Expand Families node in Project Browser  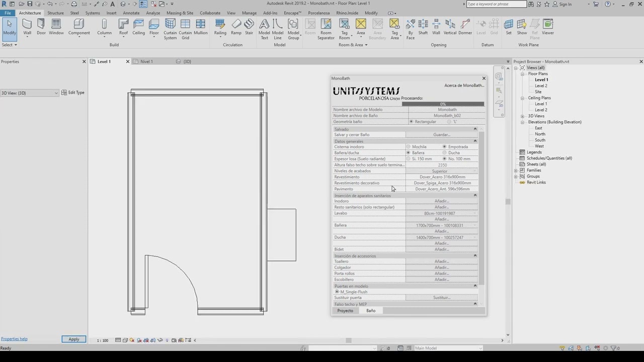click(x=516, y=170)
